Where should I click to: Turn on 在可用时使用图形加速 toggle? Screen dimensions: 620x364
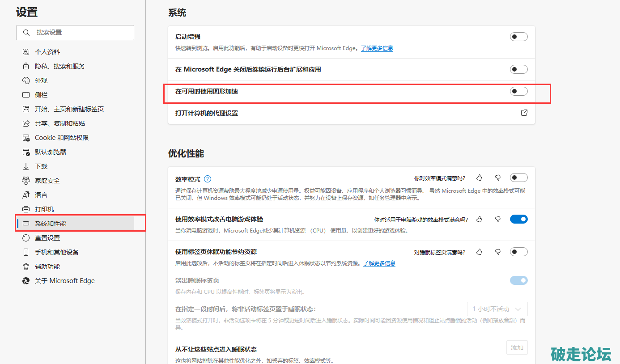click(518, 91)
